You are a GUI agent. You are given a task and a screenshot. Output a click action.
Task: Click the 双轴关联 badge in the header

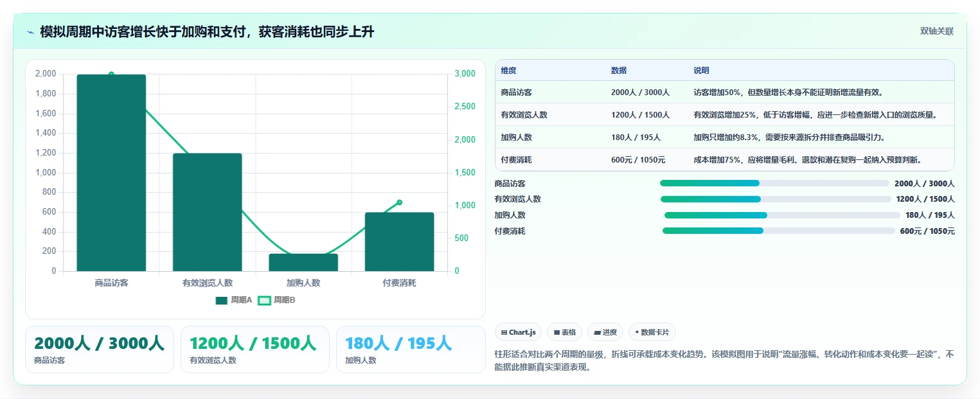(937, 31)
